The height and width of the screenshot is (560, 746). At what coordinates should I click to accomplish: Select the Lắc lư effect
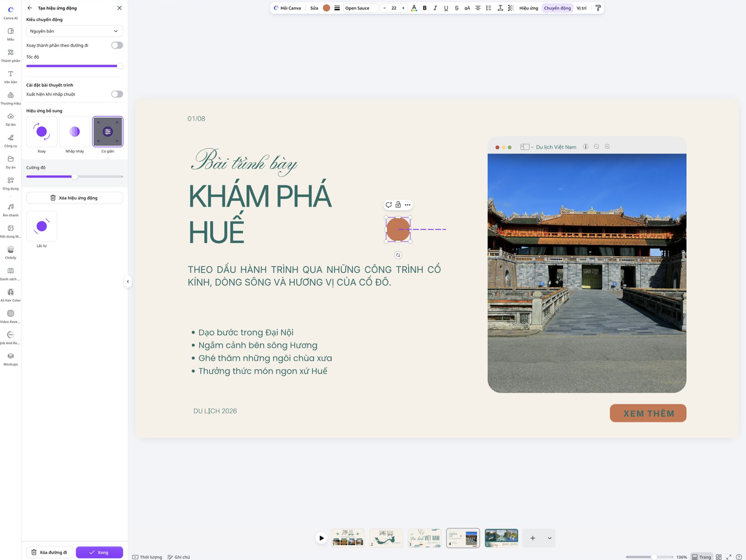(41, 226)
